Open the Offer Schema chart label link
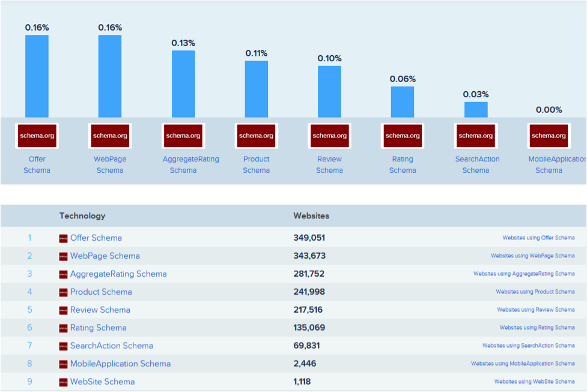Screen dimensions: 587x392 pos(37,164)
